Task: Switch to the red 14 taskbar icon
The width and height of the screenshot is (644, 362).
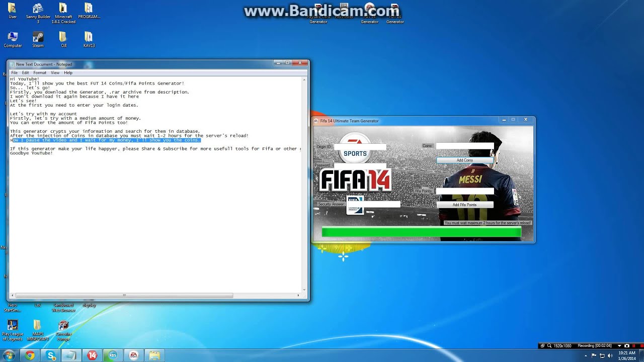Action: tap(92, 355)
